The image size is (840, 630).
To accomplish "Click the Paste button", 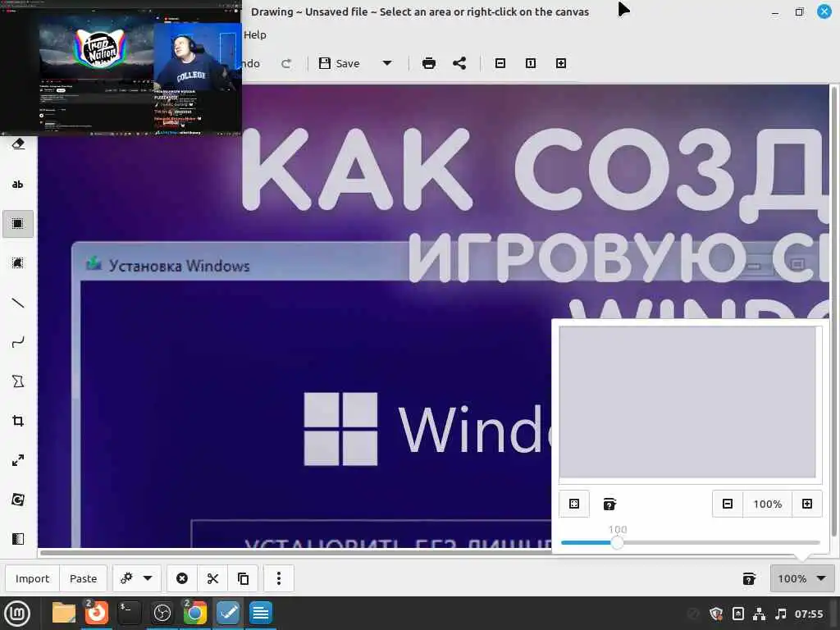I will (x=83, y=578).
